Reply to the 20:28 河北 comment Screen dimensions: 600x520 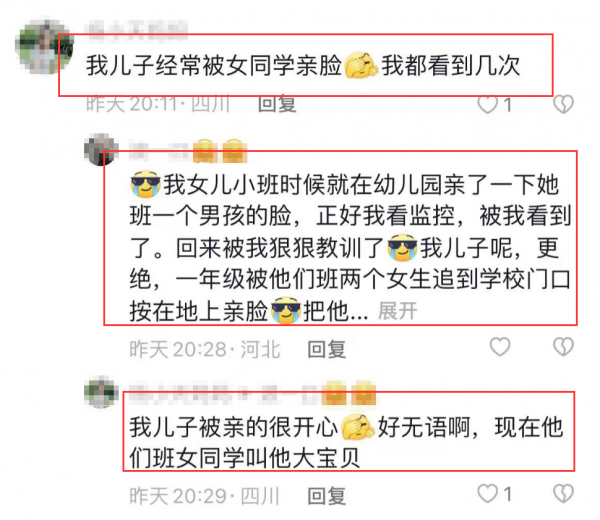(327, 349)
